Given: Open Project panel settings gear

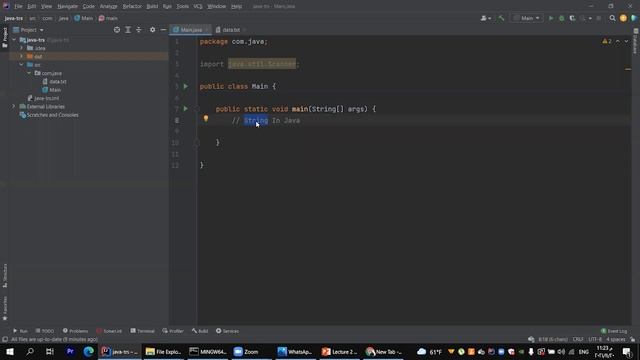Looking at the screenshot, I should click(152, 30).
